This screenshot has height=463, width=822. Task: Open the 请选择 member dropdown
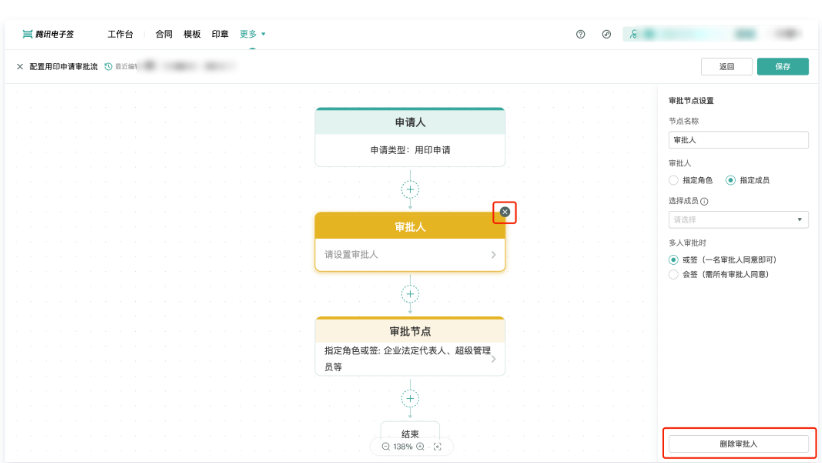pyautogui.click(x=738, y=220)
